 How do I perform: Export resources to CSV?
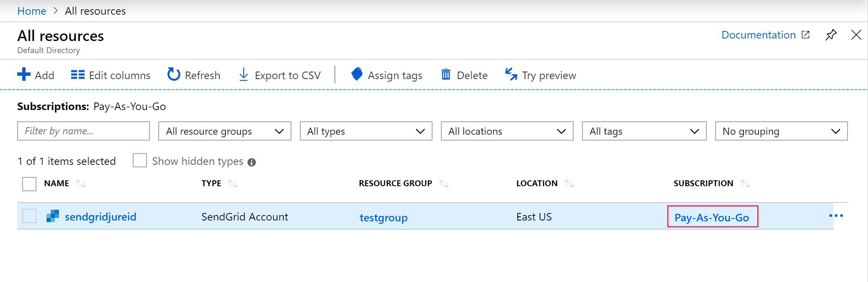(x=280, y=75)
